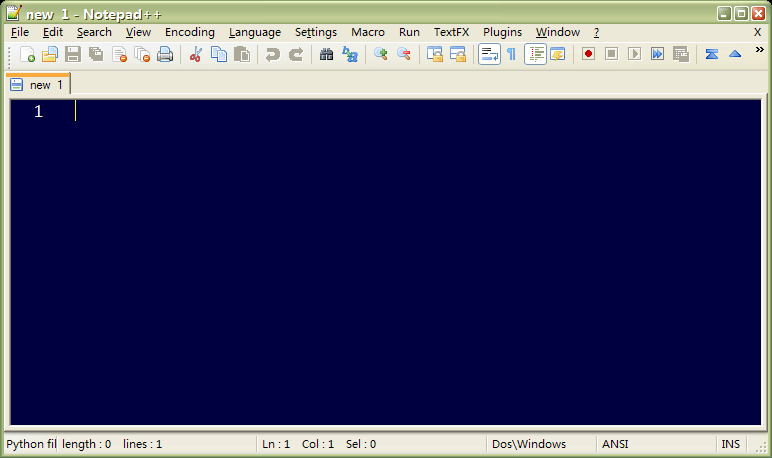
Task: Open the Edit menu
Action: pyautogui.click(x=53, y=32)
